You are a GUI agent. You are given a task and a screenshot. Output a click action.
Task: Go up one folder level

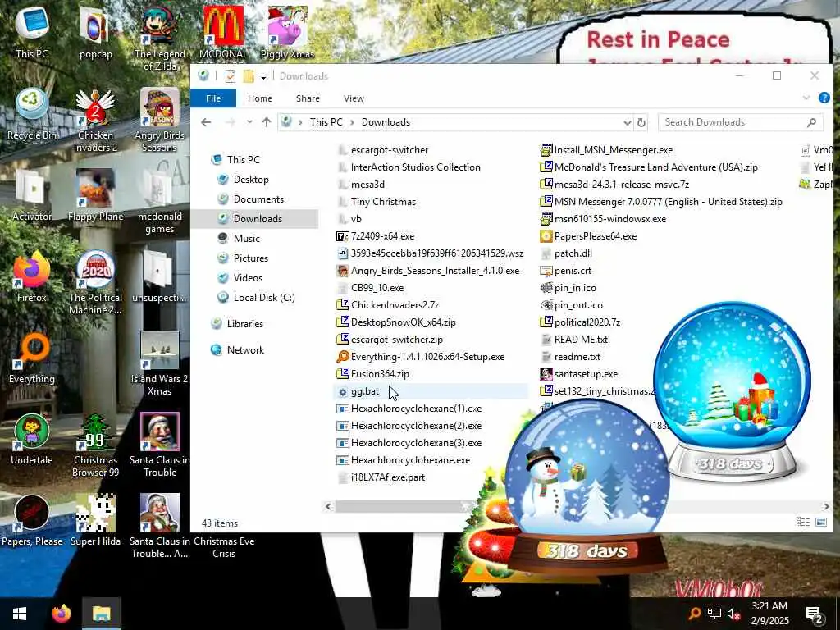coord(267,122)
